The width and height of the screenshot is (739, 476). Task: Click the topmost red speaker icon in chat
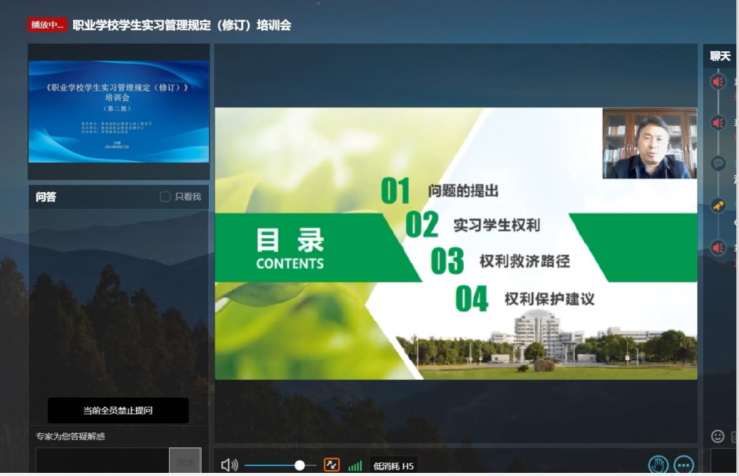coord(718,82)
